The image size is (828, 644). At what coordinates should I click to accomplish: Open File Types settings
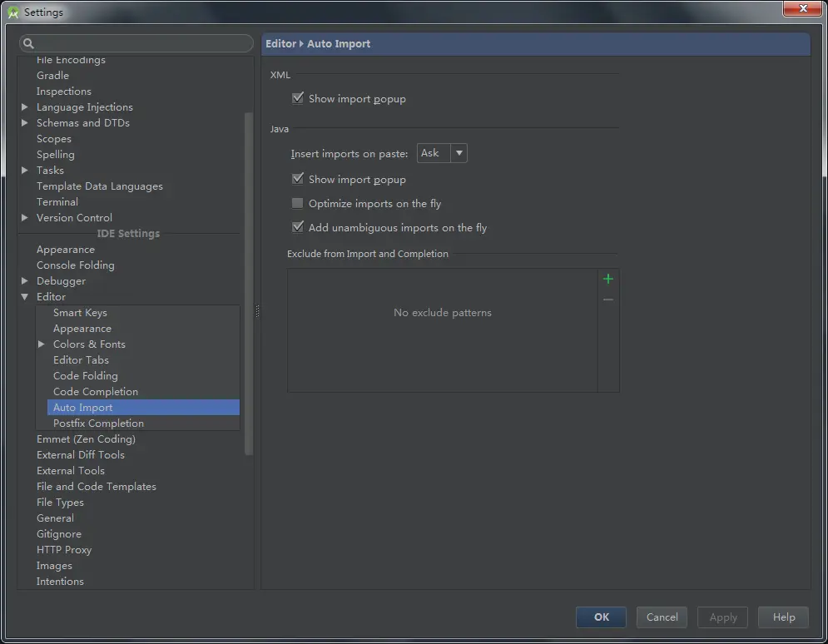tap(60, 503)
